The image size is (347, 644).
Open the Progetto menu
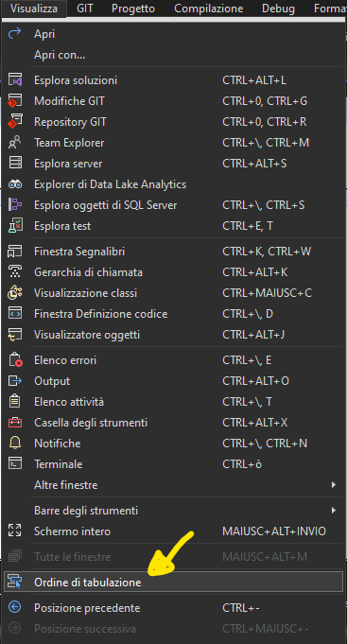click(133, 9)
